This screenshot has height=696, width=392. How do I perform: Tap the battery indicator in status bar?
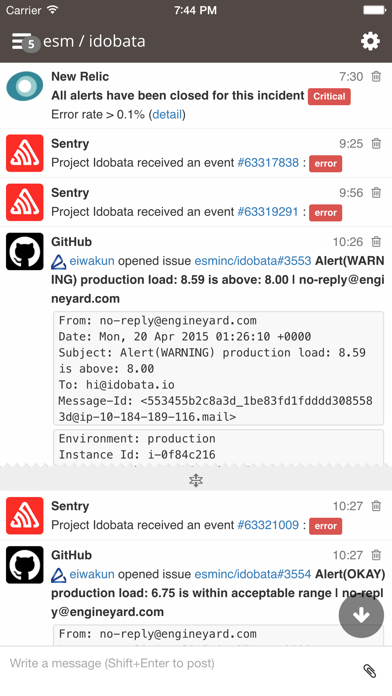pos(374,10)
